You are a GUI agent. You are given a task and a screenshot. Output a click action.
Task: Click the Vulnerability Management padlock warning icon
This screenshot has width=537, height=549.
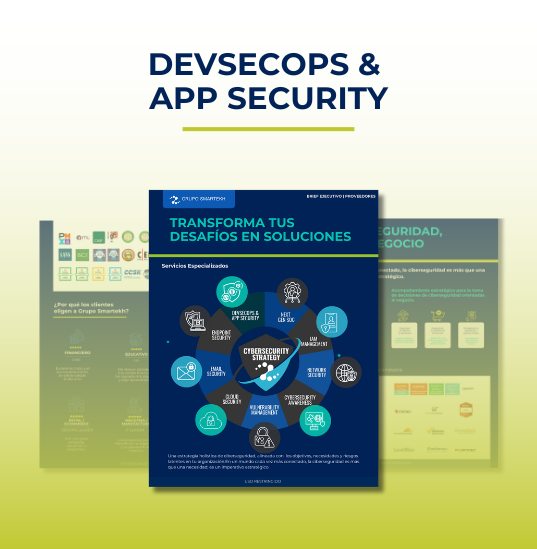click(264, 437)
